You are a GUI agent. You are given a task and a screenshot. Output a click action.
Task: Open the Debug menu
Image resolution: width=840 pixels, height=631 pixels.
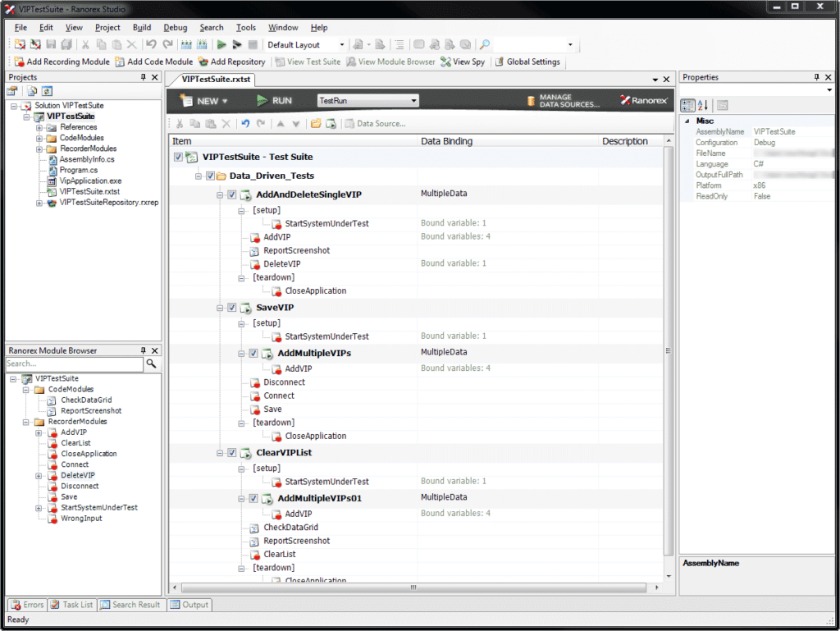[x=176, y=27]
